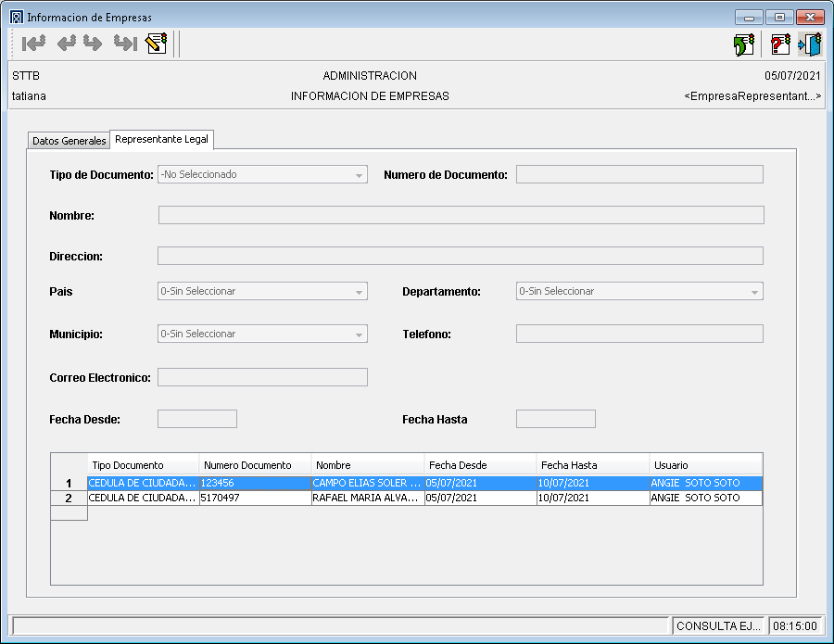Click the green arrow document toolbar icon
The image size is (834, 644).
point(743,44)
